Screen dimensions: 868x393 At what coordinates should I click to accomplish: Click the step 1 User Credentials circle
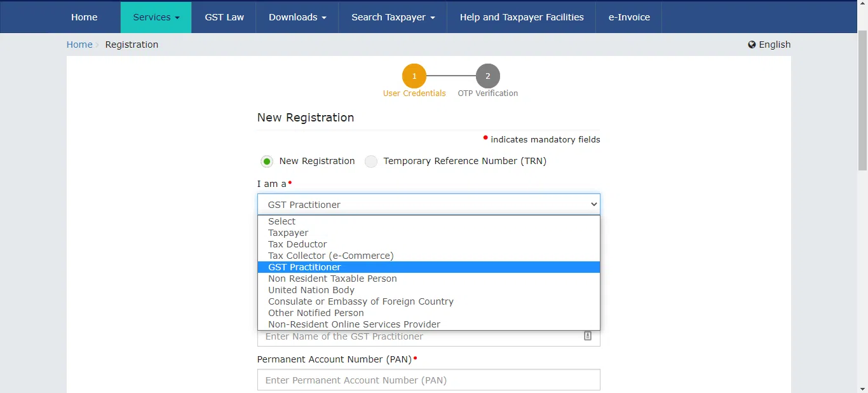(414, 76)
